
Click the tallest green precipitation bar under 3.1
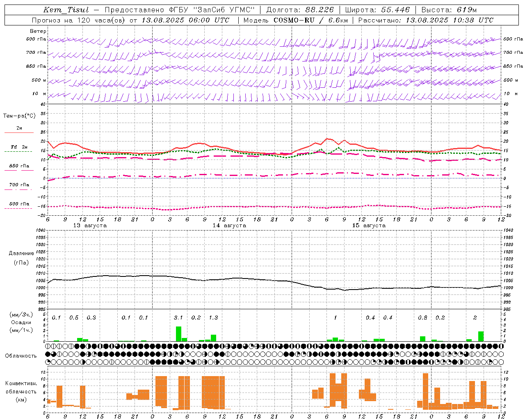point(178,334)
